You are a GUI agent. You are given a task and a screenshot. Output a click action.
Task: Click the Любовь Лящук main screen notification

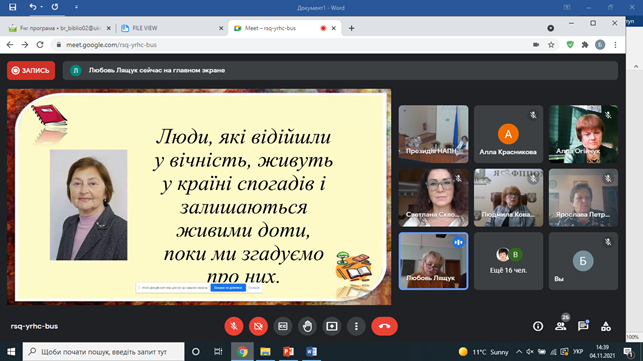pos(340,71)
